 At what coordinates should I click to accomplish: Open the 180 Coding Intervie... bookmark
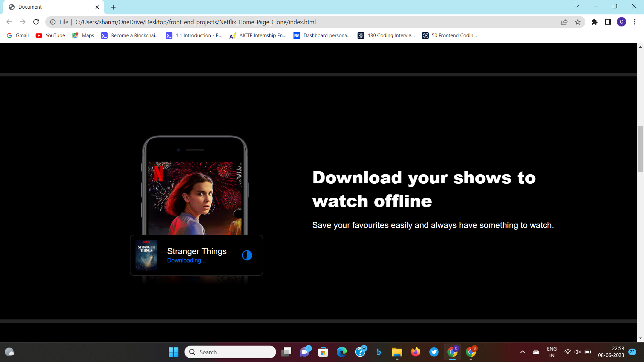coord(386,36)
